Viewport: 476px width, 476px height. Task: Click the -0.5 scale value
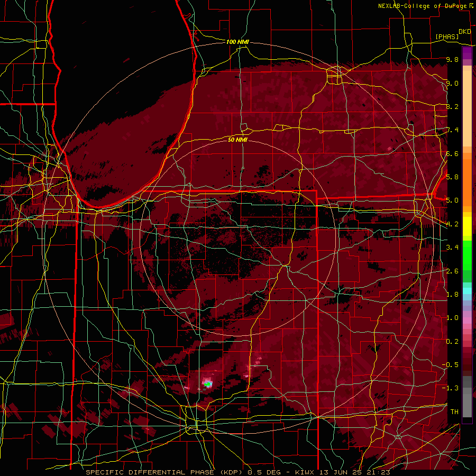450,365
